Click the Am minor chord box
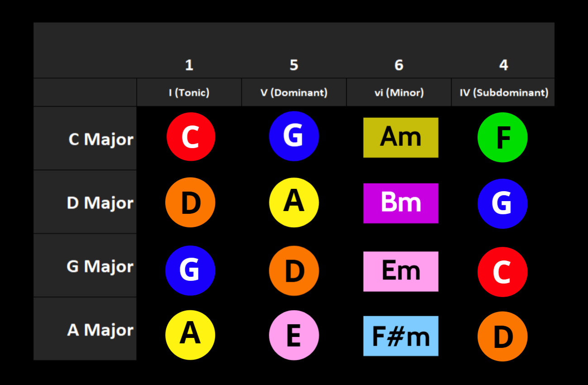Image resolution: width=588 pixels, height=385 pixels. tap(401, 138)
